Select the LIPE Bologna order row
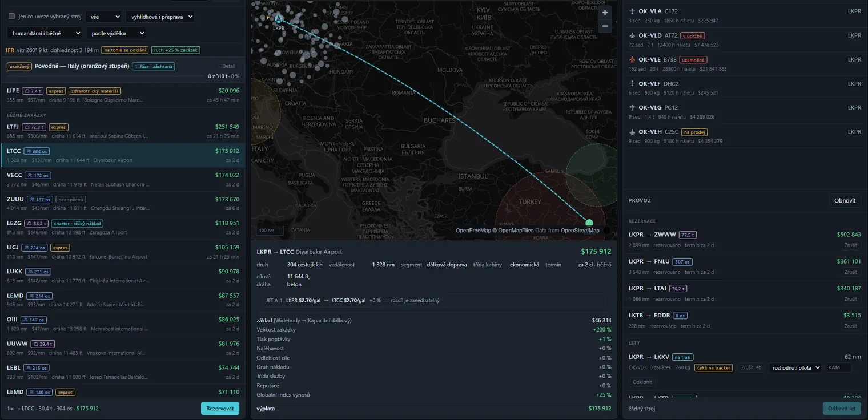 coord(123,95)
